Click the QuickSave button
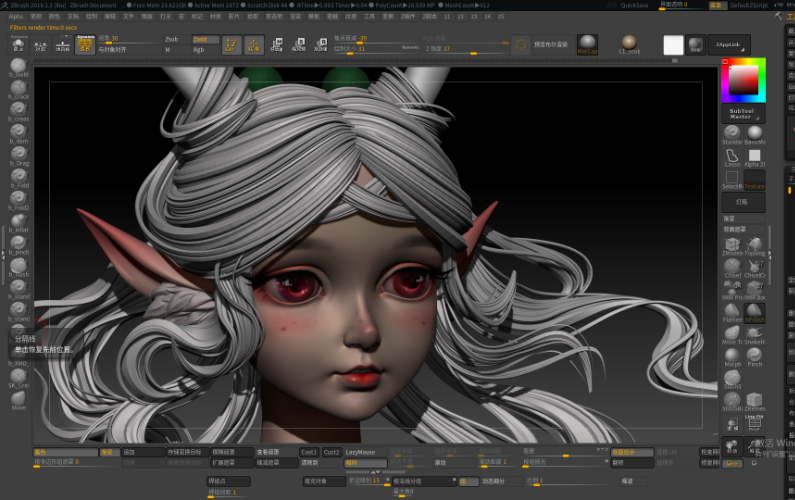The height and width of the screenshot is (500, 795). (633, 5)
